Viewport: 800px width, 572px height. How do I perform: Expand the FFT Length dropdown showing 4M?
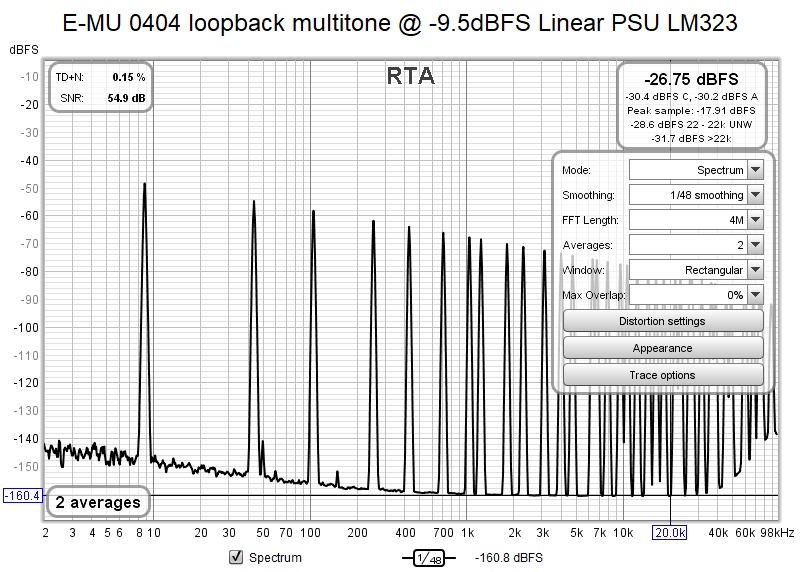tap(696, 220)
